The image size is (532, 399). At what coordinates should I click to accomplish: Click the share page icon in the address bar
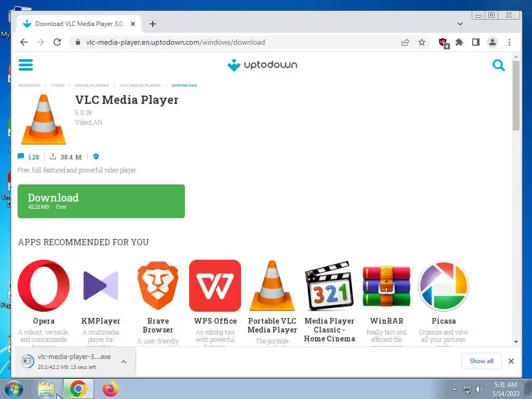[x=405, y=43]
